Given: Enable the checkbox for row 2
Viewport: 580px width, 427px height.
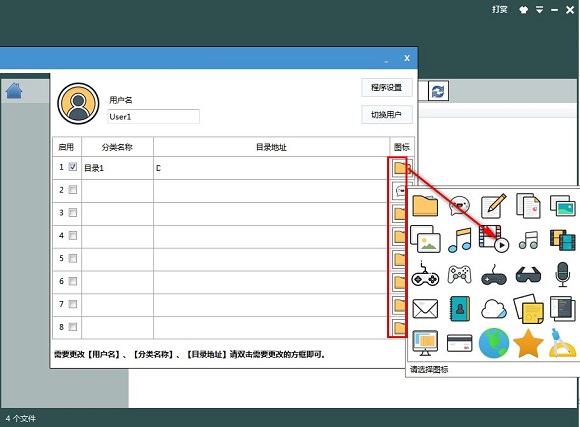Looking at the screenshot, I should 73,190.
